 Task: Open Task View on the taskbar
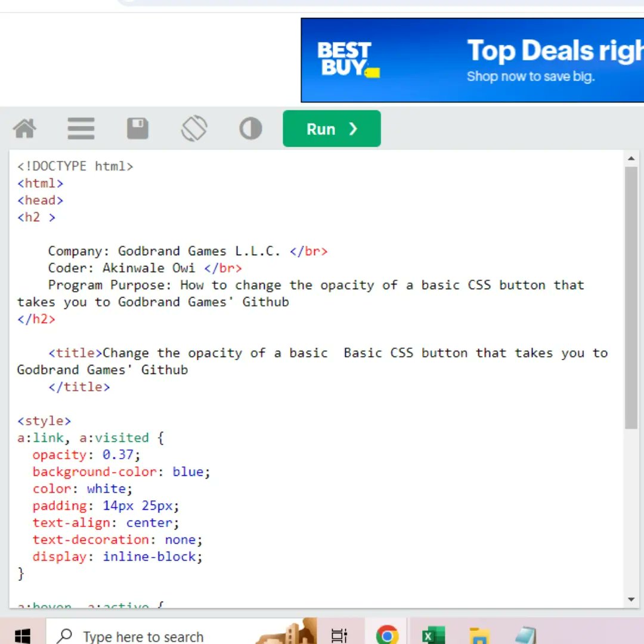pos(339,634)
